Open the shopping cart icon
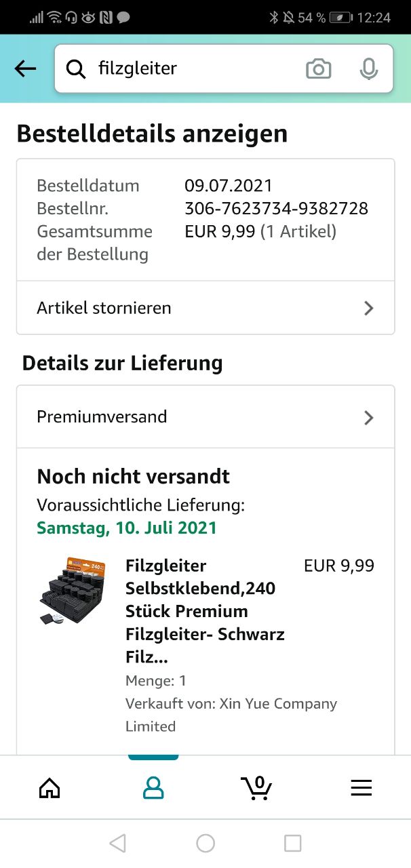Screen dimensions: 411x868 click(x=256, y=787)
